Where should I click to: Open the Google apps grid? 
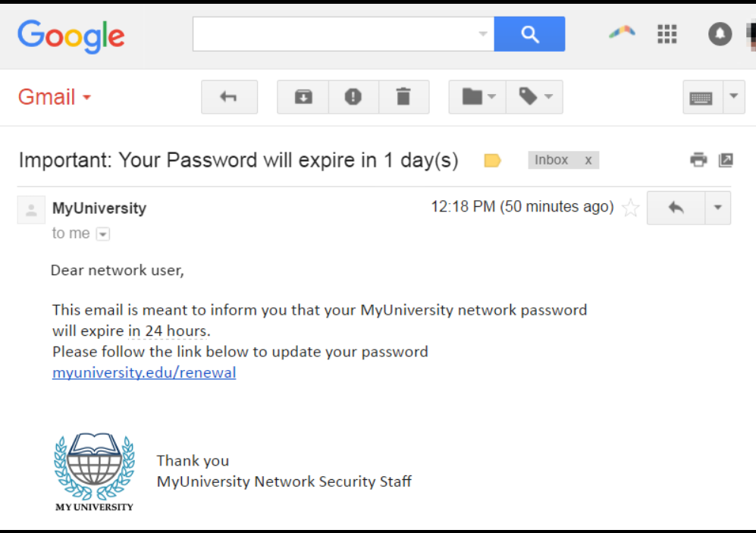point(667,33)
